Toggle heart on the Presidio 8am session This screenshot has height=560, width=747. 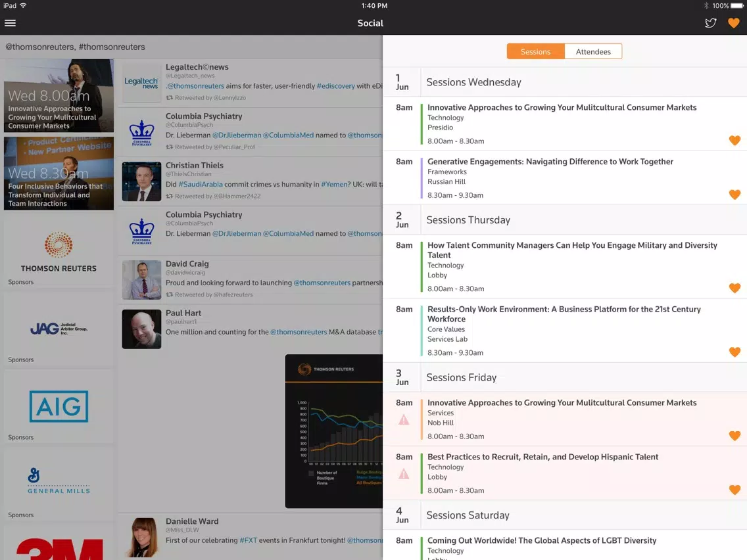click(x=735, y=141)
